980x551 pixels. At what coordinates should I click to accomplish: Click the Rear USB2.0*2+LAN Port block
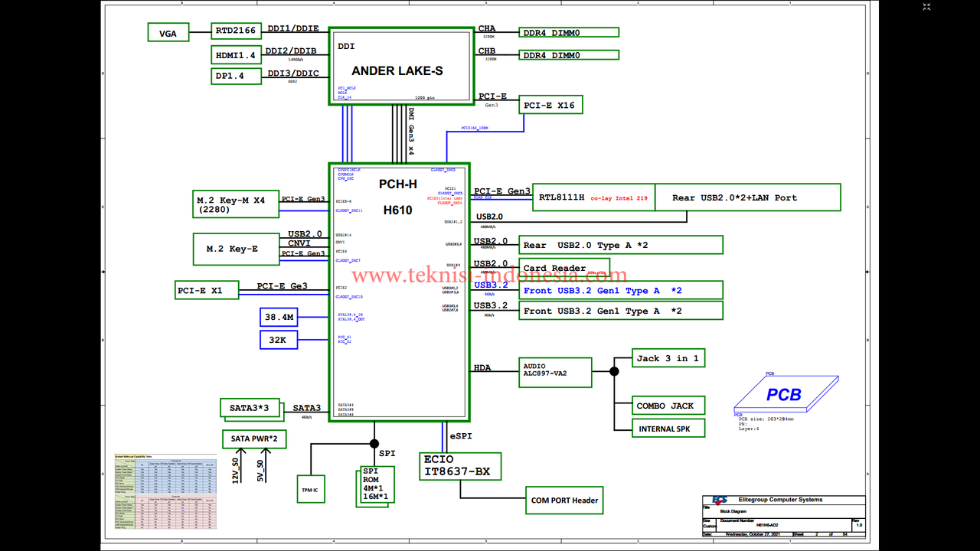[747, 197]
